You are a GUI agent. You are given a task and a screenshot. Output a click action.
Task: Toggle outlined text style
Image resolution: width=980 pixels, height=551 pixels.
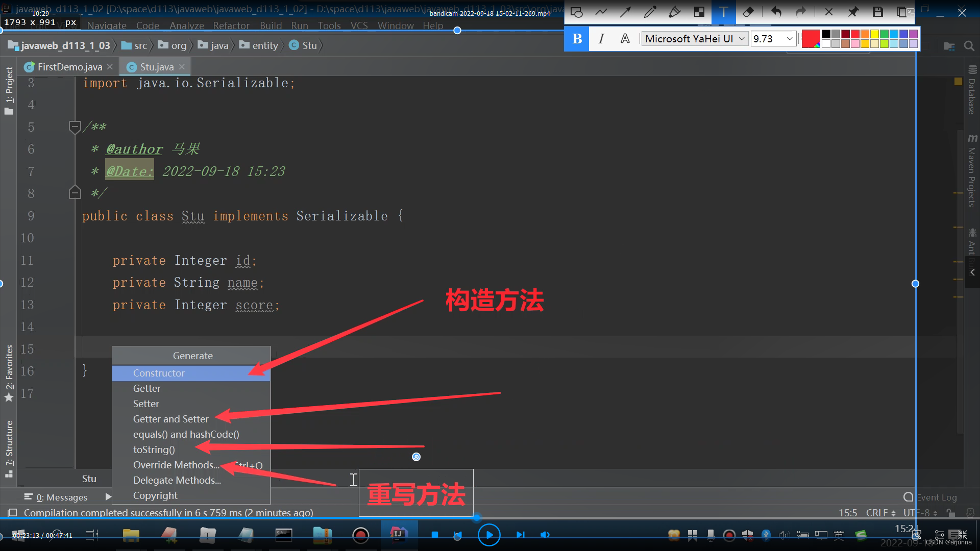click(625, 39)
